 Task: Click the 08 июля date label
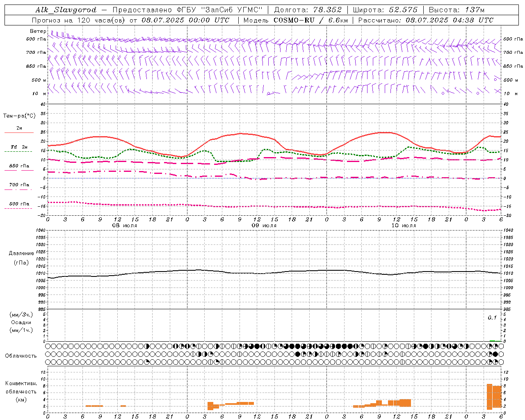(x=125, y=226)
